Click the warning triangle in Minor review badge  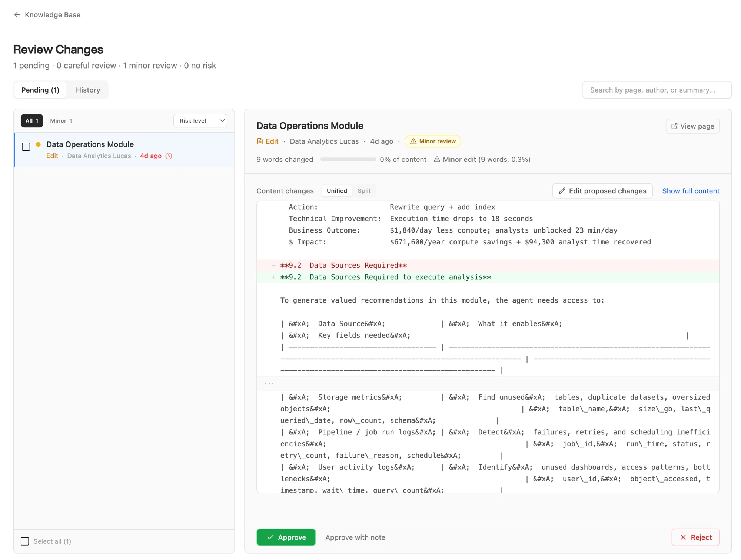point(413,141)
